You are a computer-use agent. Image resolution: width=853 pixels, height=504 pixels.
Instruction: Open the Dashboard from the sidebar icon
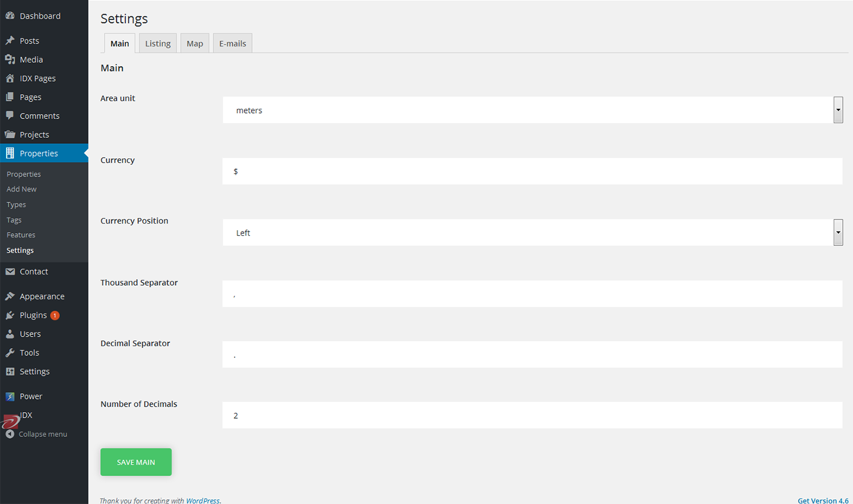tap(10, 15)
